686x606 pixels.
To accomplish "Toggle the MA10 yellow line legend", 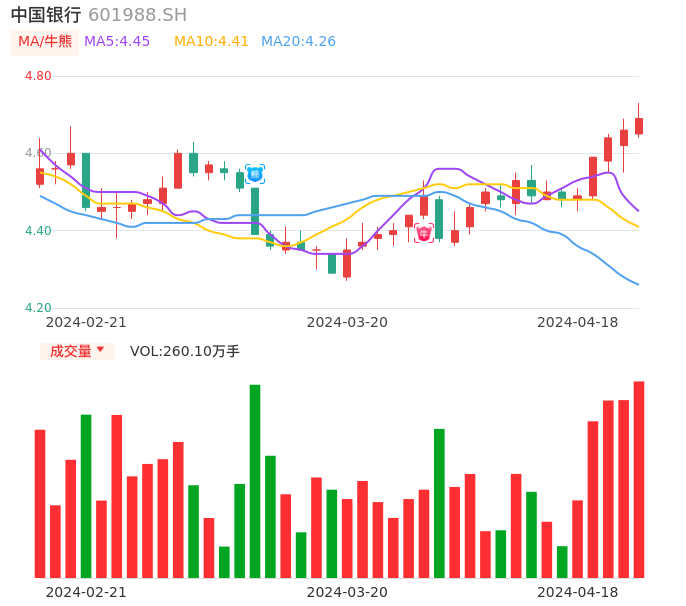I will pyautogui.click(x=211, y=42).
